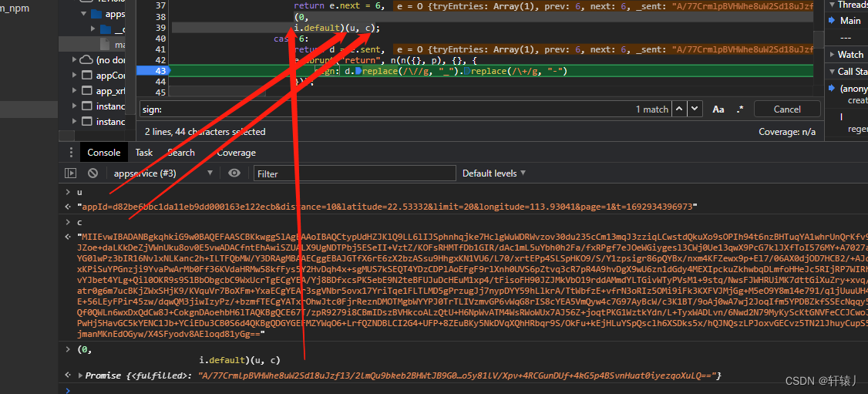Image resolution: width=868 pixels, height=394 pixels.
Task: Open live expression via the eye icon
Action: click(x=234, y=173)
